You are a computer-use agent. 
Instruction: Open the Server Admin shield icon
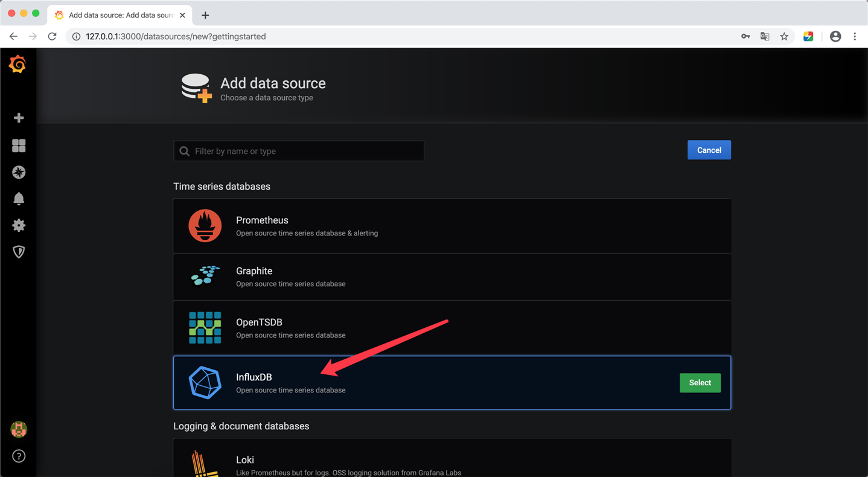tap(19, 252)
